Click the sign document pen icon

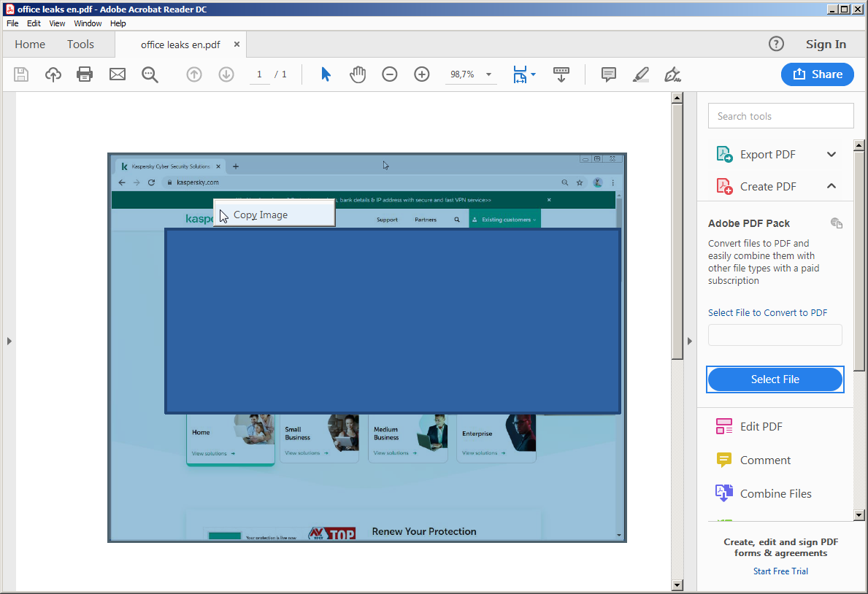[x=672, y=74]
